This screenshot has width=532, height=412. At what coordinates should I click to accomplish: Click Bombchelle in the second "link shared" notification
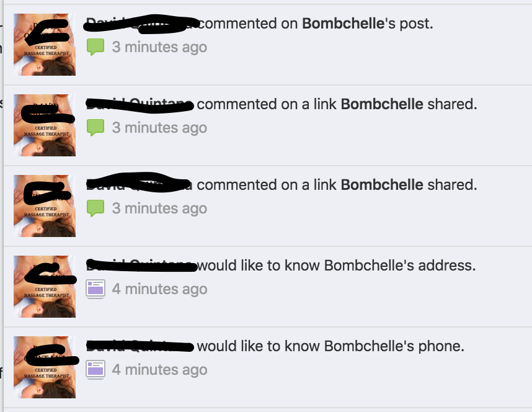click(382, 185)
